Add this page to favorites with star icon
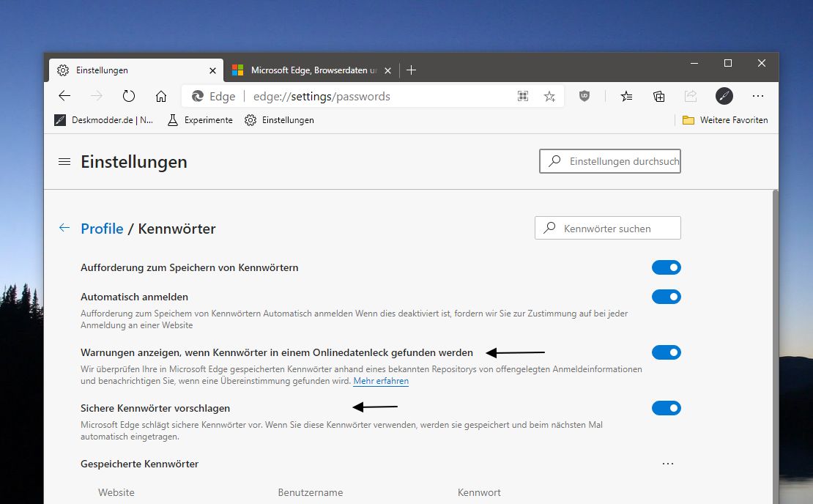This screenshot has width=813, height=504. coord(549,96)
